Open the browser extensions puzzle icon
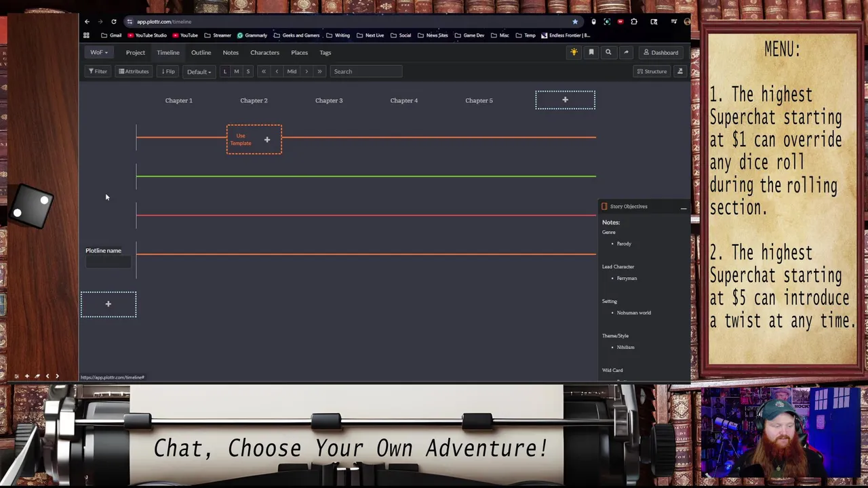 coord(634,22)
